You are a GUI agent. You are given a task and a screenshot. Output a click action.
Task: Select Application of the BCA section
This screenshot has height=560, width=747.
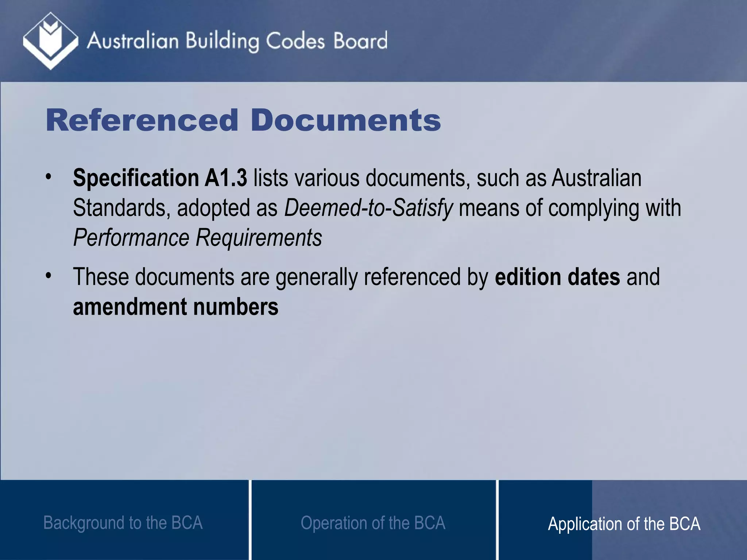coord(624,524)
